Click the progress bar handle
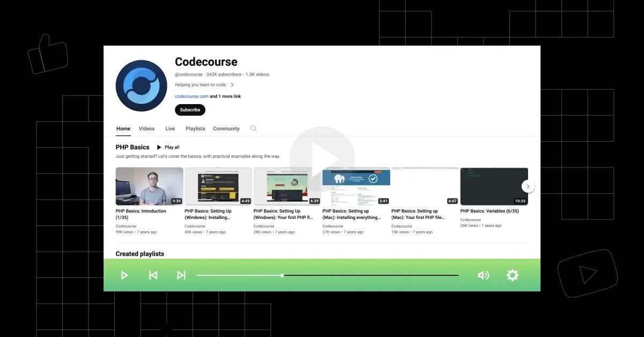 (x=282, y=275)
